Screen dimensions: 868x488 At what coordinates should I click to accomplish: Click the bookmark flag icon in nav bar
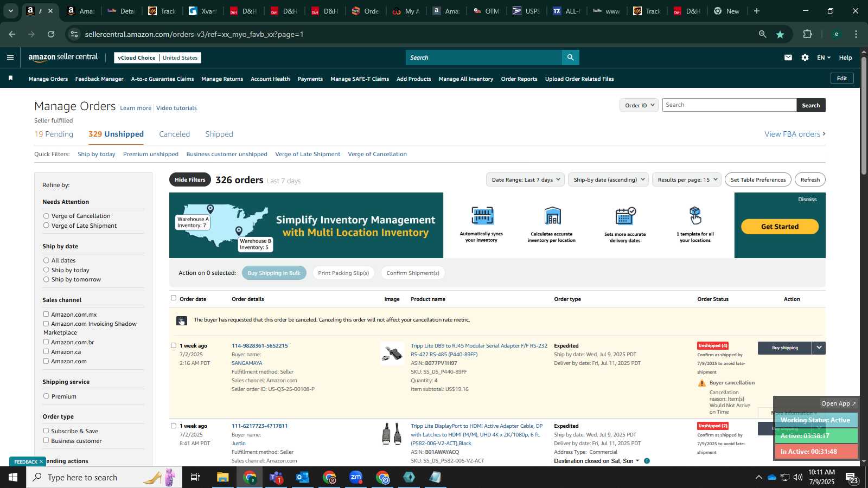(x=10, y=79)
